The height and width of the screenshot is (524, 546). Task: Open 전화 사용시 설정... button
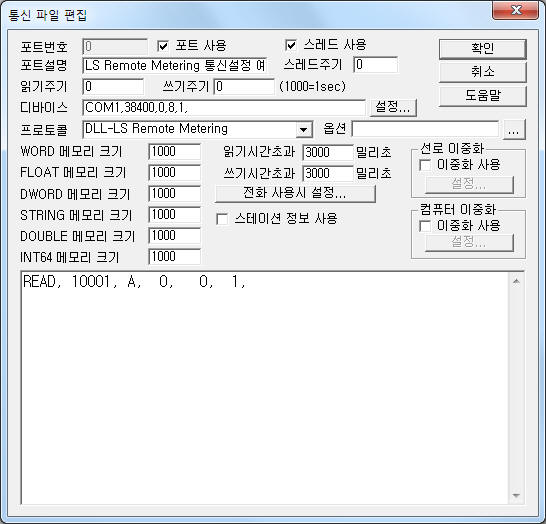coord(295,193)
